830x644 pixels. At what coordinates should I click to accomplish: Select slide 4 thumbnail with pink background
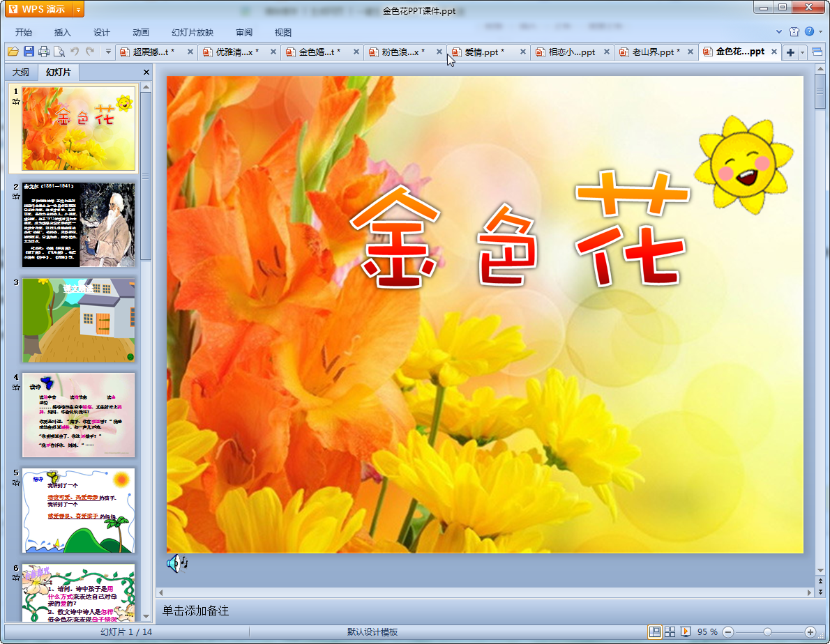point(78,415)
